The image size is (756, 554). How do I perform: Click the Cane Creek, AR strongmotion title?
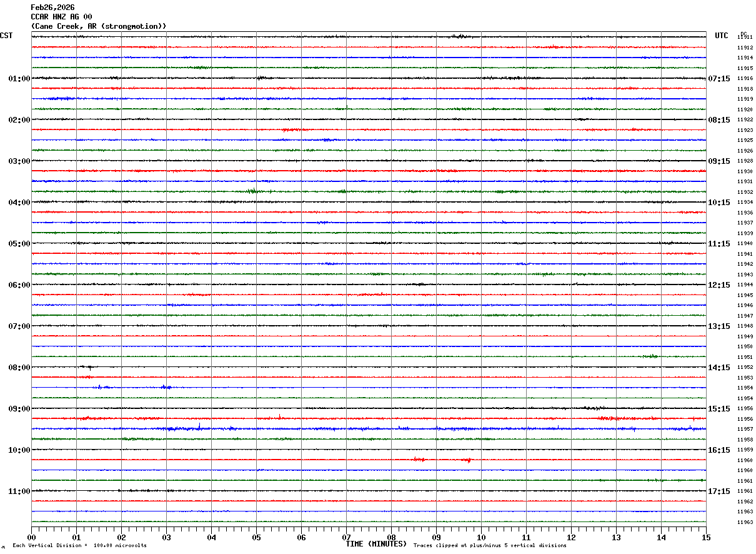pyautogui.click(x=99, y=26)
